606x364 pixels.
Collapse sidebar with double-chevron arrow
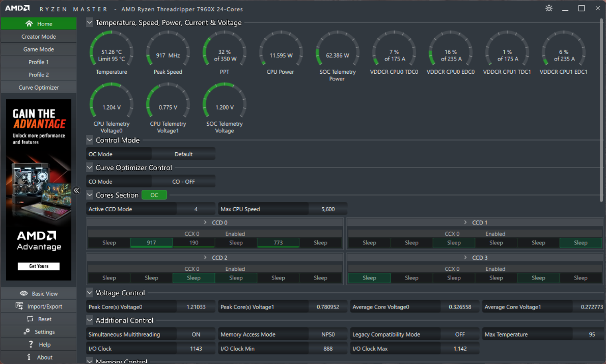point(77,190)
